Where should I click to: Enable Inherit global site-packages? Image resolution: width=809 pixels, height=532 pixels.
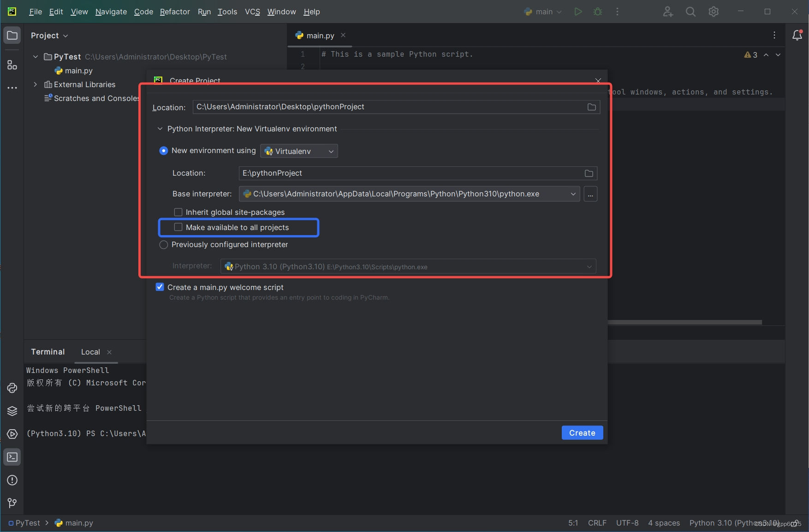pos(178,212)
